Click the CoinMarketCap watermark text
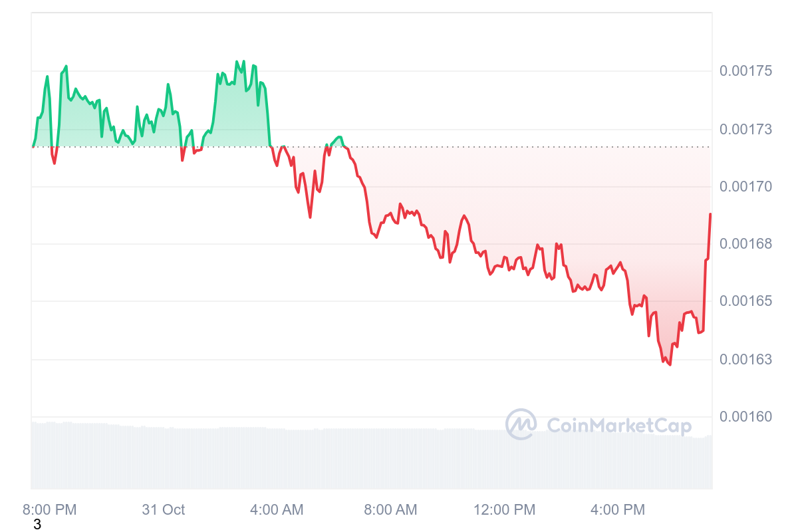Image resolution: width=798 pixels, height=532 pixels. [618, 426]
